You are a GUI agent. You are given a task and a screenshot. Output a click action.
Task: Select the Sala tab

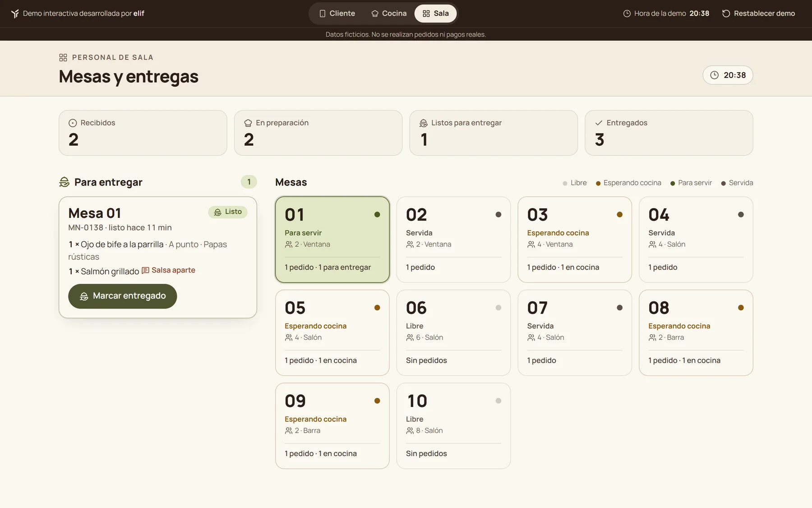coord(435,14)
